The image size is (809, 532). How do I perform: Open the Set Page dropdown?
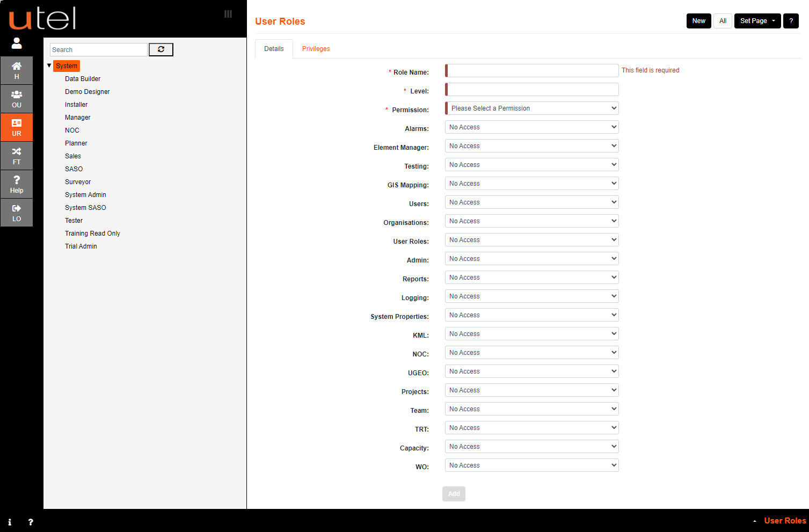point(757,20)
